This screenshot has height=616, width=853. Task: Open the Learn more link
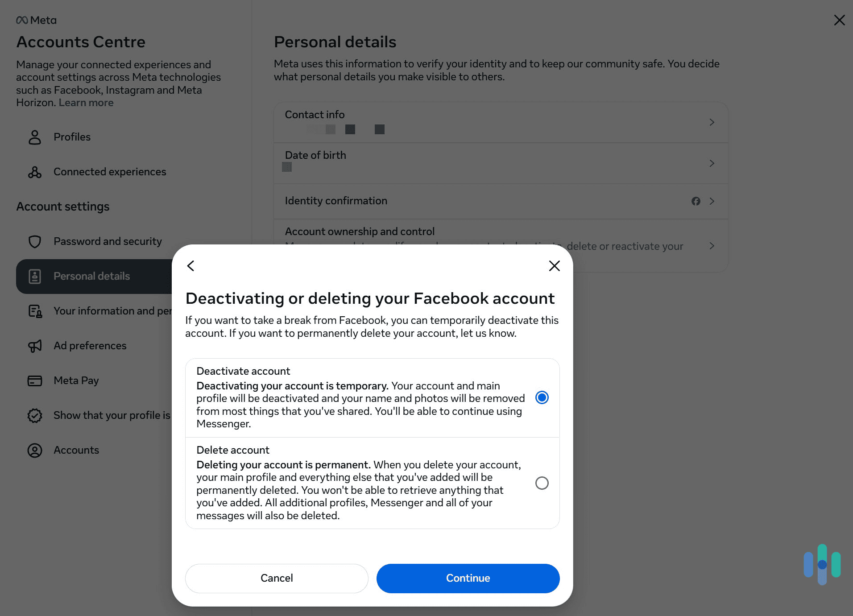tap(85, 103)
